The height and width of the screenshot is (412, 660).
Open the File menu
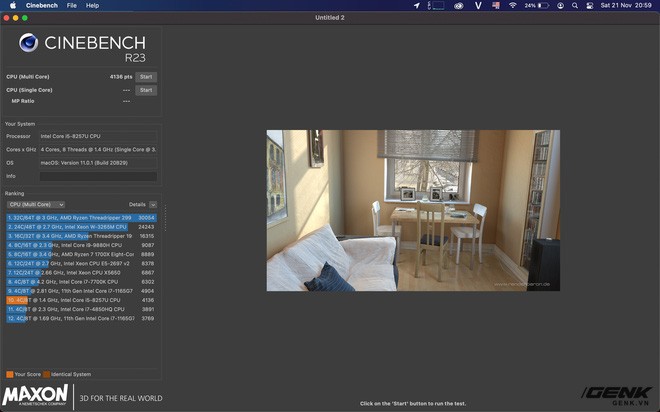coord(72,5)
